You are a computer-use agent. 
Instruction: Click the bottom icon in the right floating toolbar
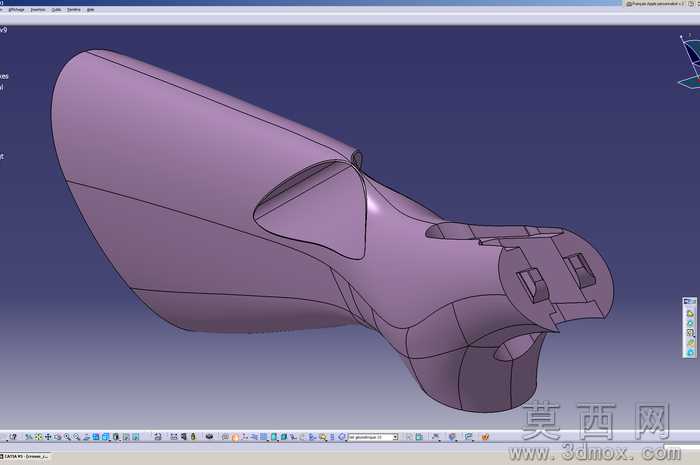tap(691, 352)
